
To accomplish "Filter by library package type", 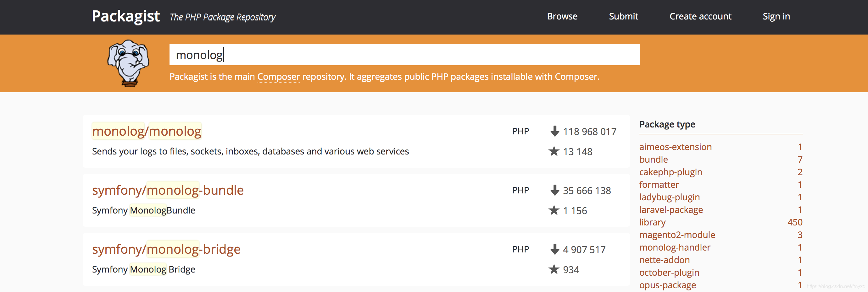I will (652, 222).
